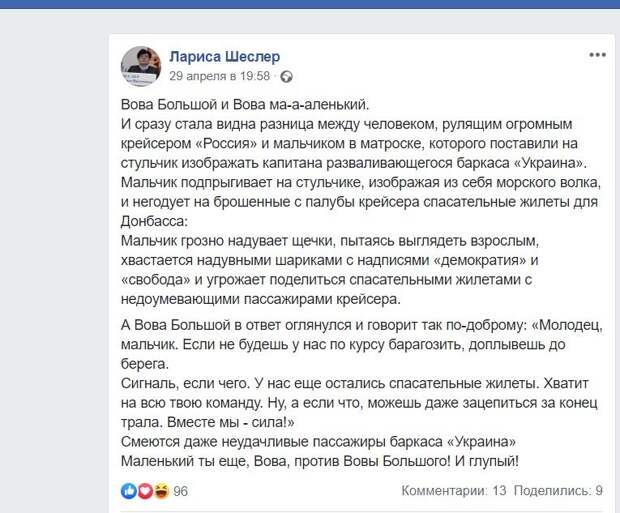Open Комментарии: 13 to show comments
This screenshot has height=513, width=620.
point(454,490)
